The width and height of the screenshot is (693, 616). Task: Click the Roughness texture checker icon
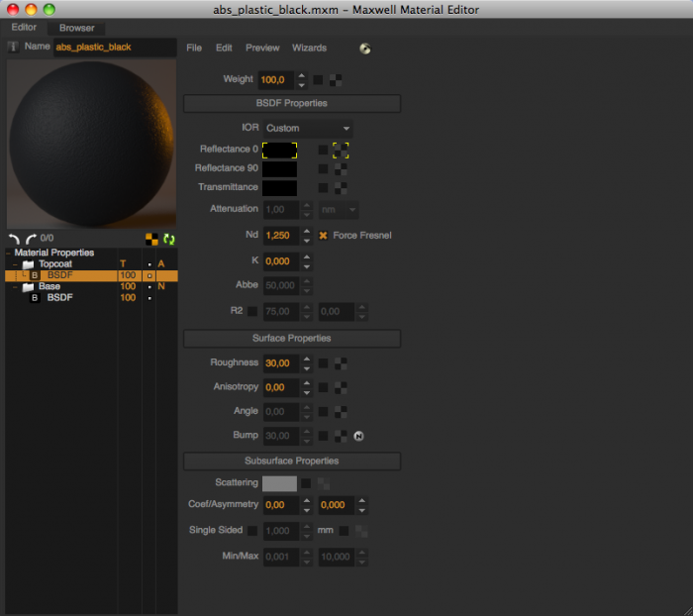click(x=341, y=363)
